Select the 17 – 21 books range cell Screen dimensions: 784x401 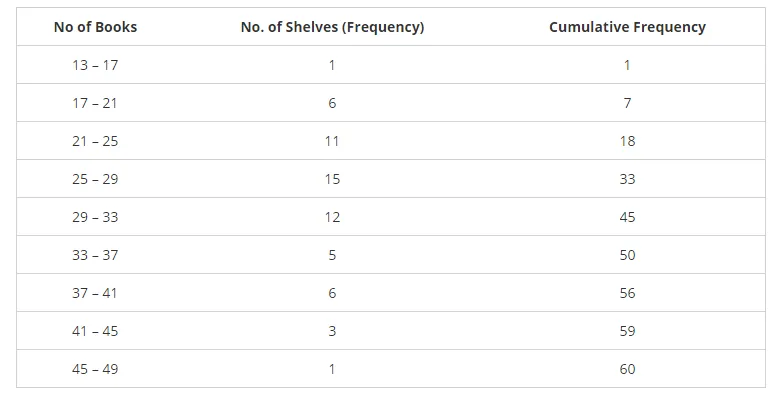95,103
